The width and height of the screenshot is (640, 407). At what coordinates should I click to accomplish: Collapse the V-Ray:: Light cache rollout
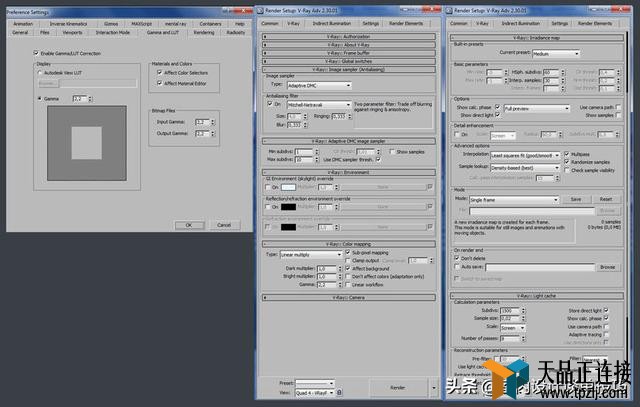(537, 296)
